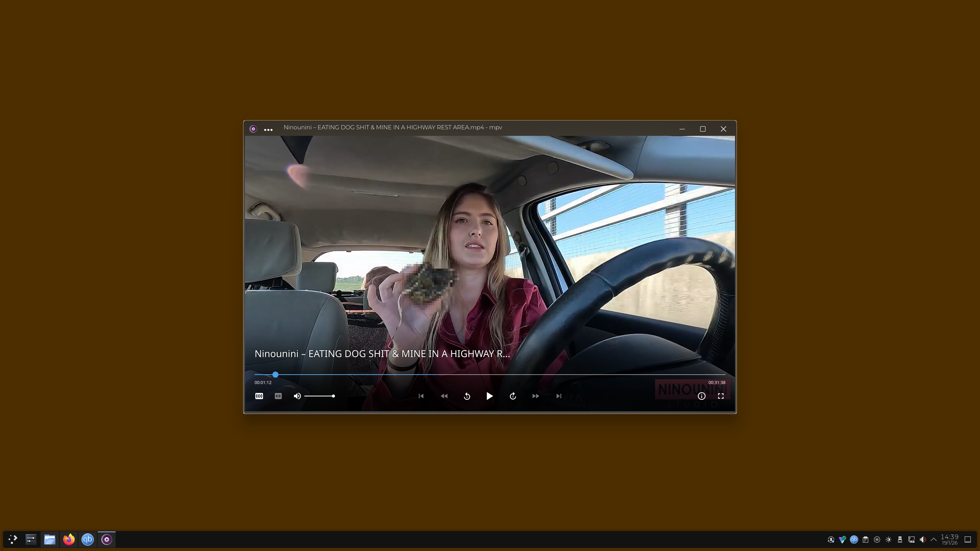Viewport: 980px width, 551px height.
Task: Click the volume slider handle
Action: [x=333, y=396]
